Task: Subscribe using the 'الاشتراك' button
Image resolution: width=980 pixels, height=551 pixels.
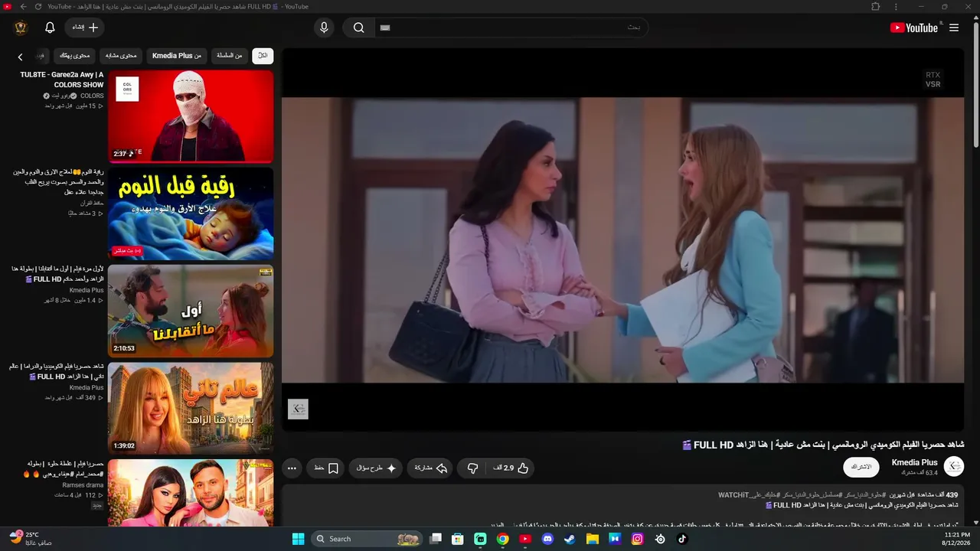Action: (861, 467)
